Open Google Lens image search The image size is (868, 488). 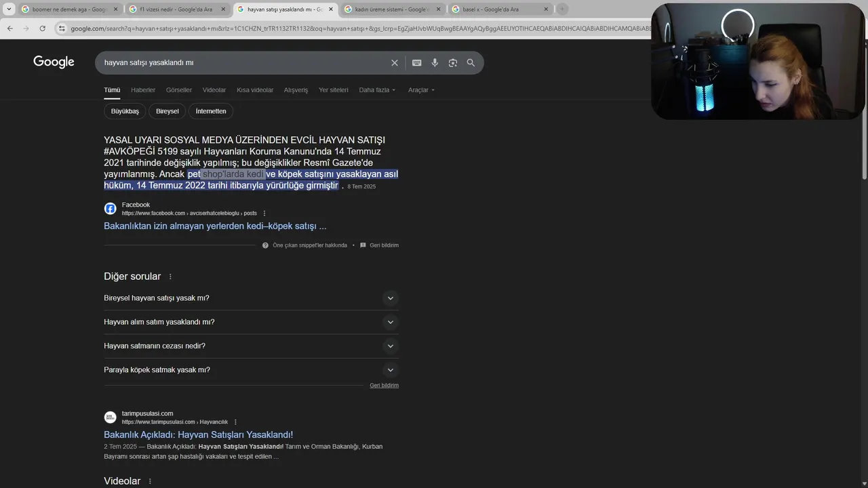tap(452, 62)
